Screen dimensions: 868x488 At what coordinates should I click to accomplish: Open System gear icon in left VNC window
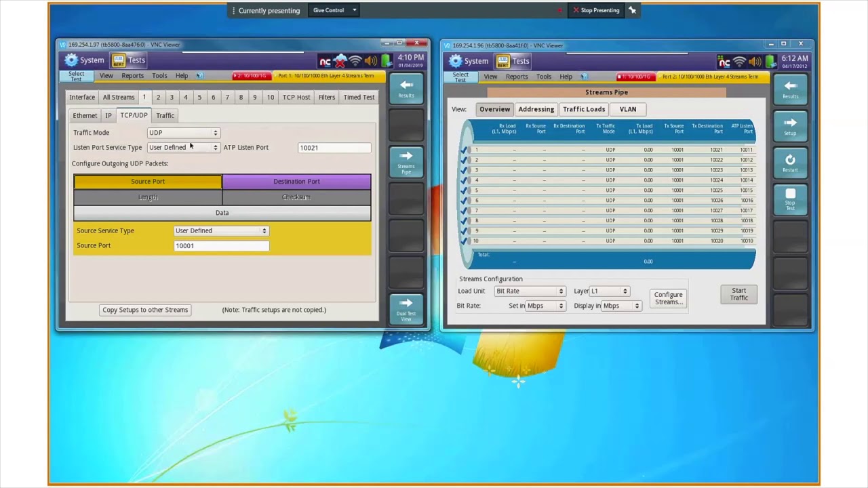[x=71, y=60]
